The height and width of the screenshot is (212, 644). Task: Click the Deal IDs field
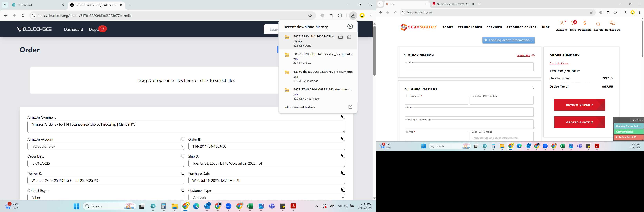[x=502, y=136]
